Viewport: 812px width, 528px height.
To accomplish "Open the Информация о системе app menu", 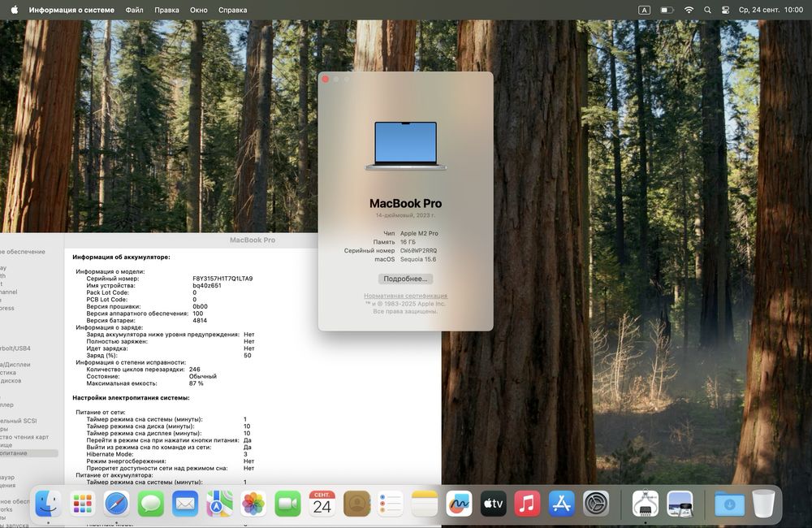I will tap(71, 10).
